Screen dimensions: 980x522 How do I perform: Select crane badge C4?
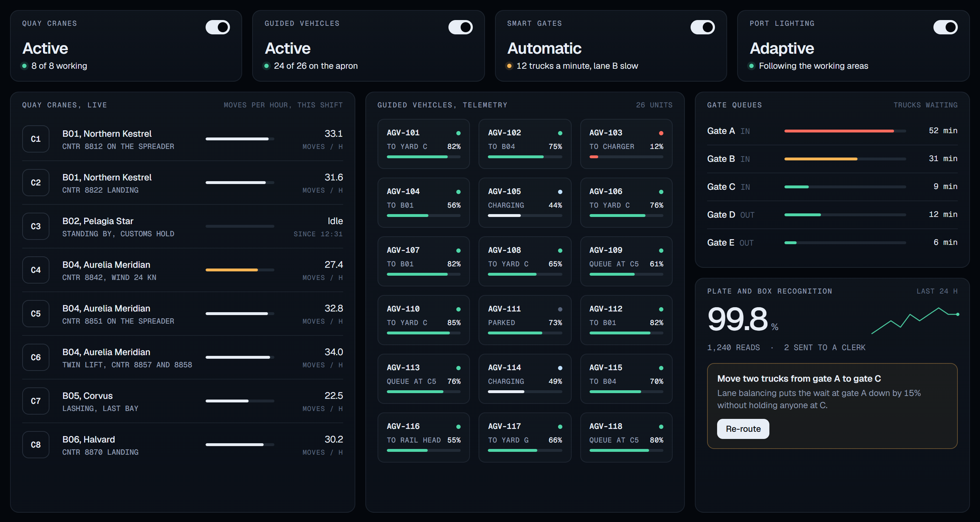36,270
